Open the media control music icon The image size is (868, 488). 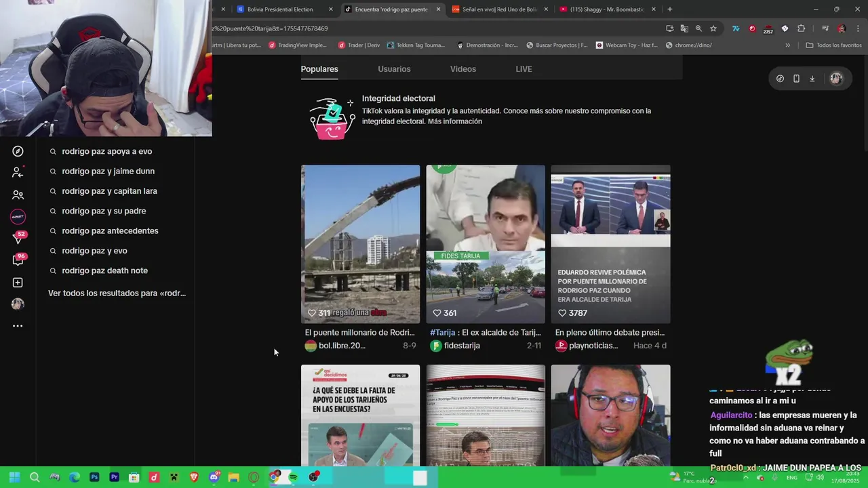(825, 28)
